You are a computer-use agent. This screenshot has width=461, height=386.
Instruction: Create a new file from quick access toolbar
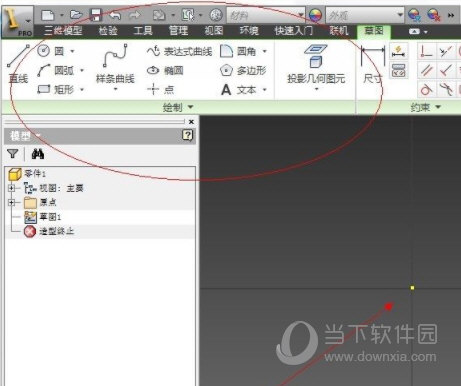[48, 15]
